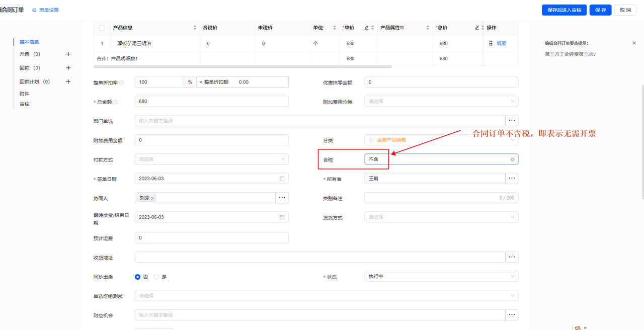Open 附加费用分类 dropdown
Viewport: 644px width, 330px height.
pyautogui.click(x=441, y=101)
